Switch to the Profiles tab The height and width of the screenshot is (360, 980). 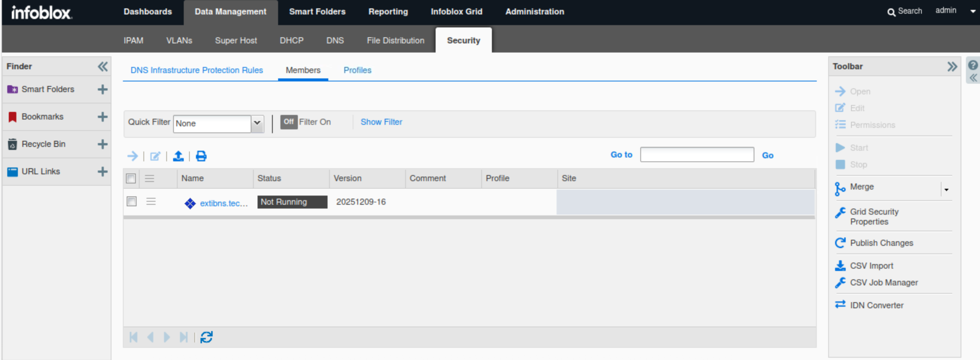357,70
